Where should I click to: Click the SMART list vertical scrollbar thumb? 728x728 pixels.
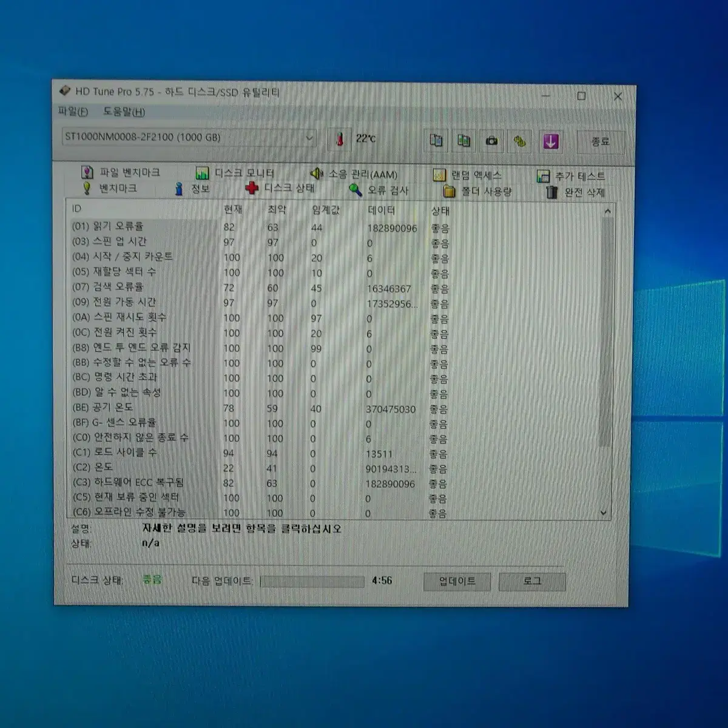pos(605,332)
